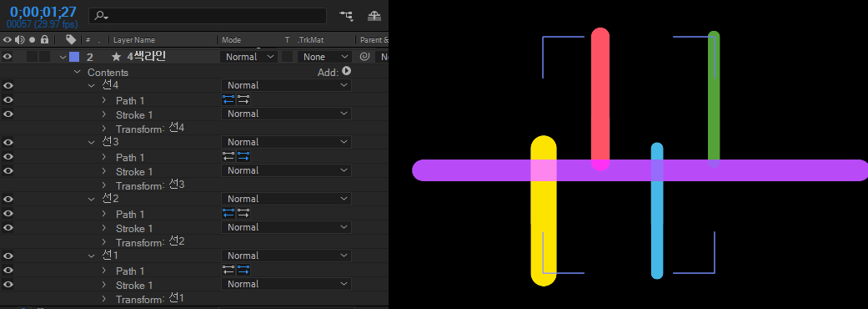Click the Mode column header
Screen dimensions: 868x309
coord(232,40)
